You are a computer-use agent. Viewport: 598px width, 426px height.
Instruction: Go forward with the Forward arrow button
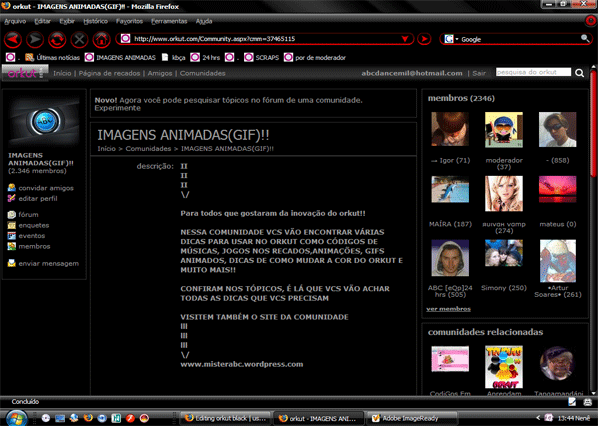point(35,40)
